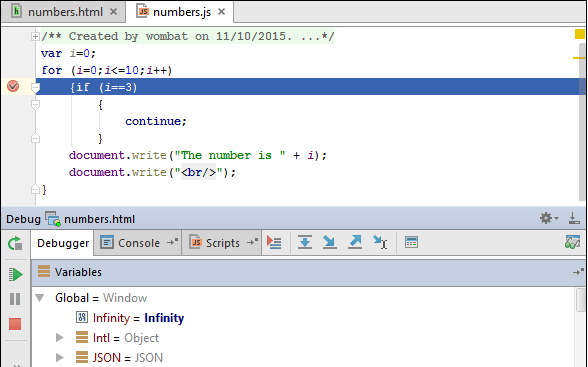Stop debugging with red square button
Image resolution: width=588 pixels, height=367 pixels.
(15, 324)
